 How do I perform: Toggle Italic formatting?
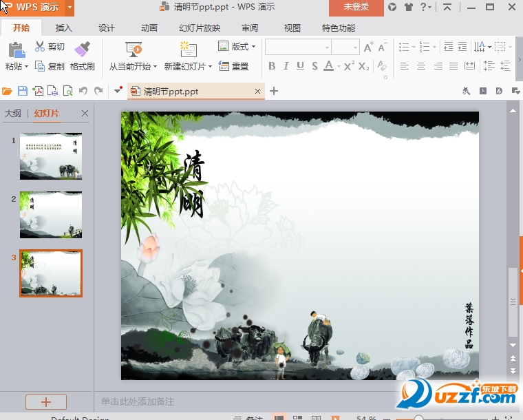tap(286, 66)
